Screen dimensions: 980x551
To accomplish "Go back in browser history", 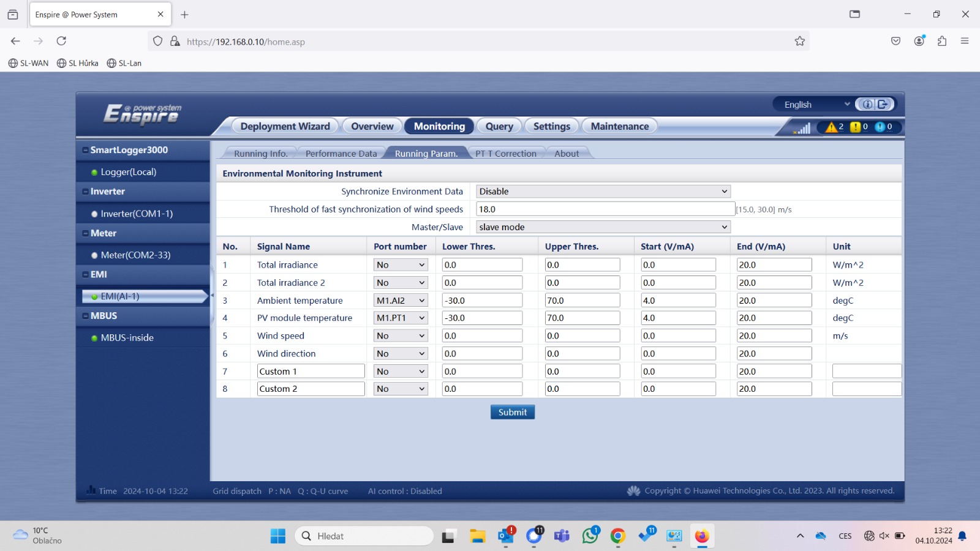I will 15,41.
